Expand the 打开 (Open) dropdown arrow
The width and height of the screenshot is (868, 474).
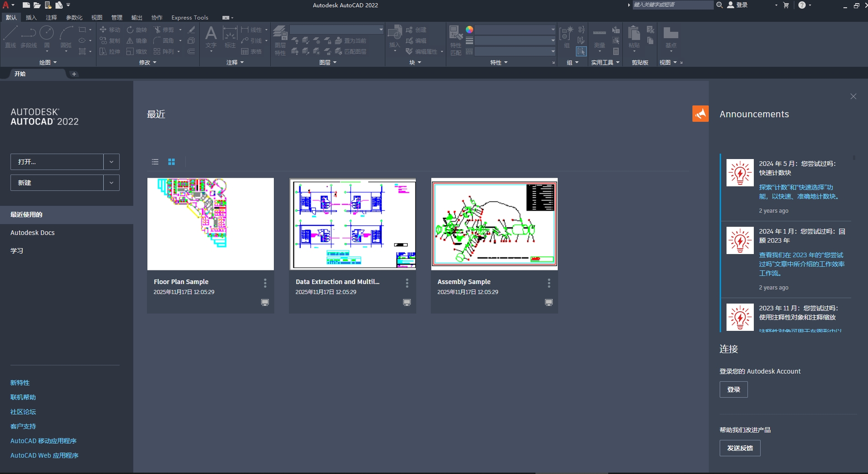click(x=111, y=162)
